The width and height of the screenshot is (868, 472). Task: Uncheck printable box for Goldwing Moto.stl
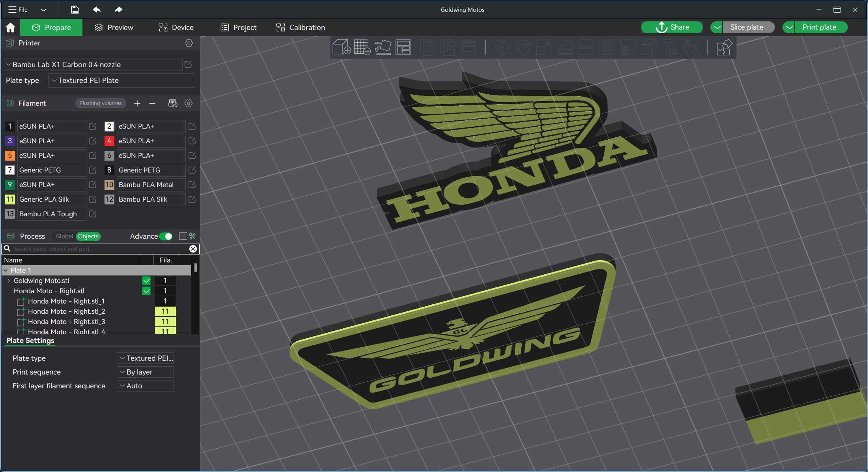[146, 281]
